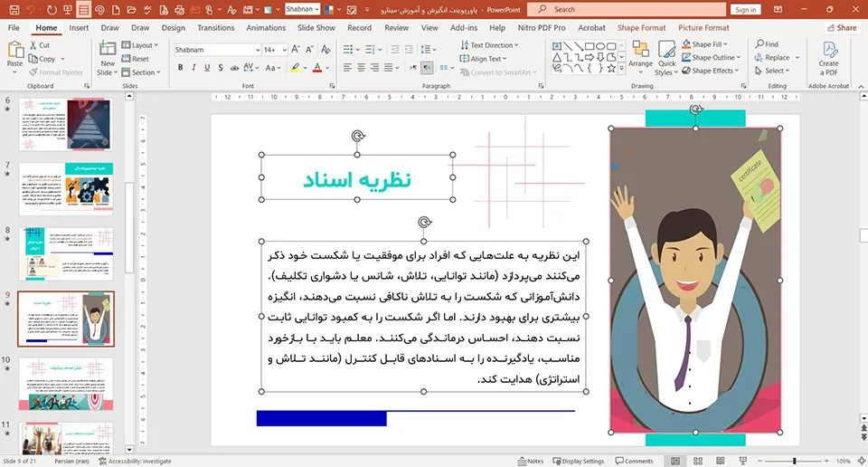
Task: Open the Font dialog launcher
Action: 332,86
